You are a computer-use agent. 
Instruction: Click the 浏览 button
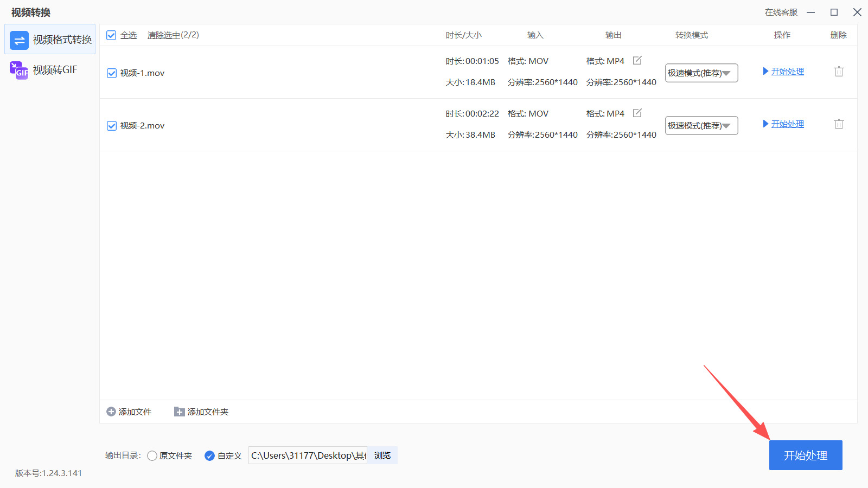coord(382,455)
